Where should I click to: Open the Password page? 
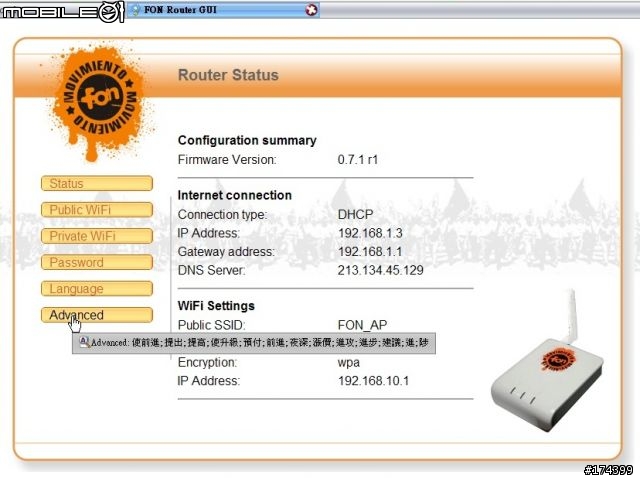click(x=97, y=262)
